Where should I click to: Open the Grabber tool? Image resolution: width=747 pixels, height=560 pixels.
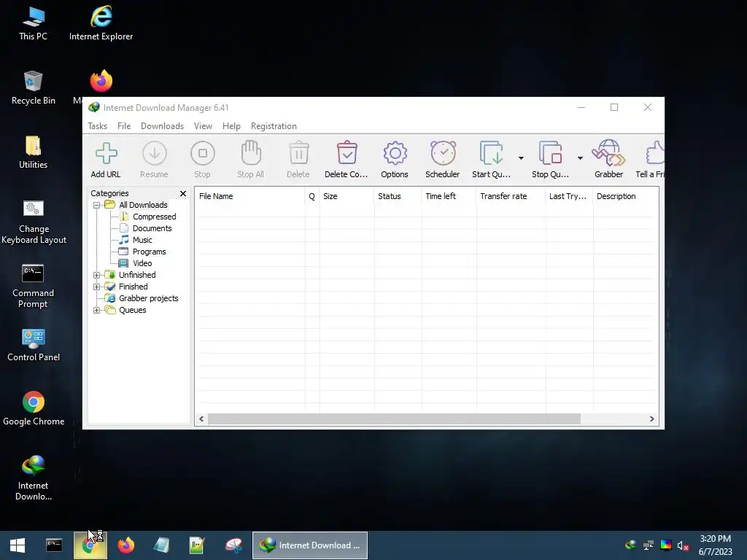tap(609, 160)
